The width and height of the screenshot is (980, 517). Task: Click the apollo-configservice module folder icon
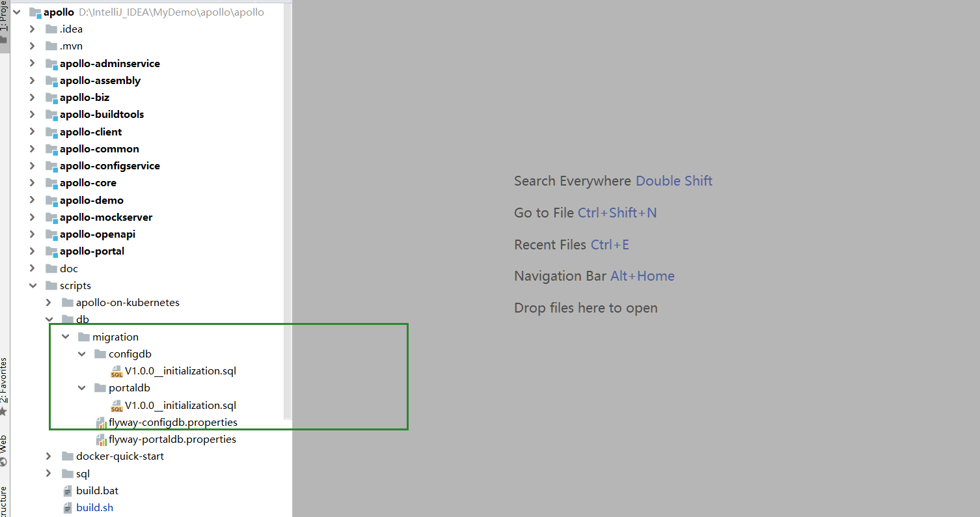tap(51, 166)
